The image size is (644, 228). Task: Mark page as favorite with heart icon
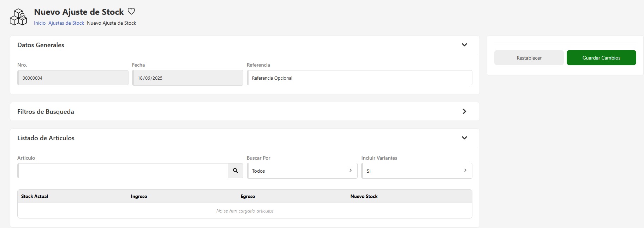pos(131,12)
